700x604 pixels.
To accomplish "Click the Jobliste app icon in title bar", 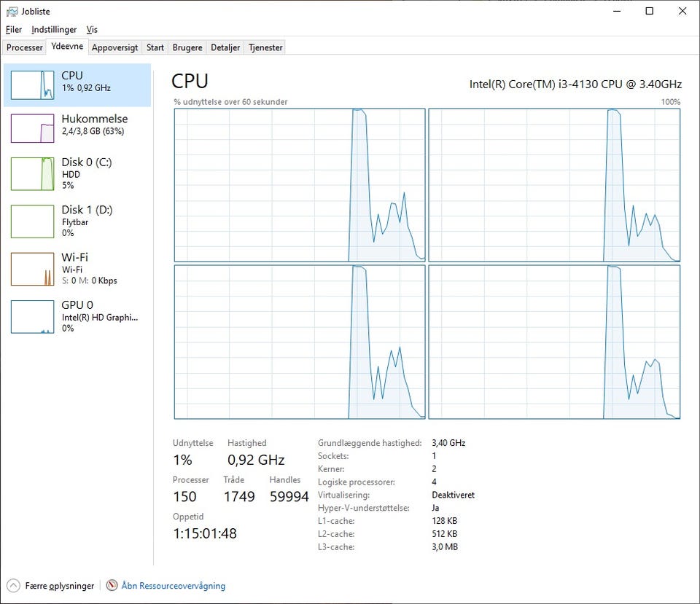I will pos(12,11).
